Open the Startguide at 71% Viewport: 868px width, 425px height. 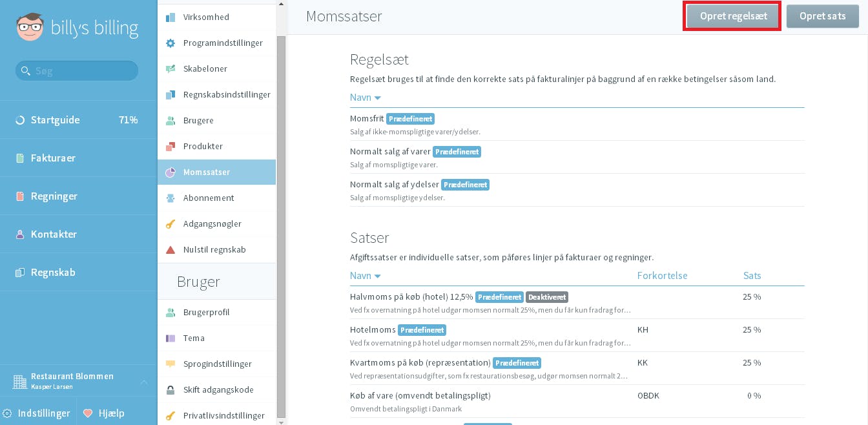[x=78, y=120]
